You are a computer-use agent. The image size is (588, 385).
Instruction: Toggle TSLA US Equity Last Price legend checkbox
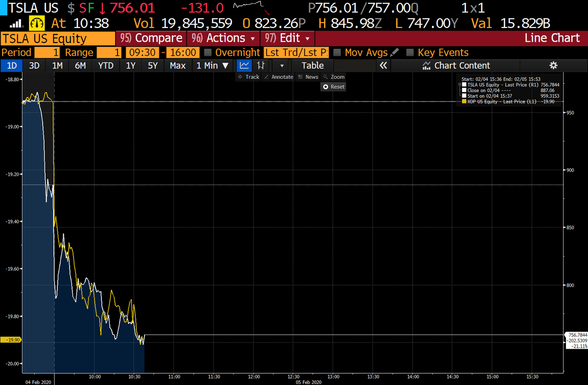coord(464,85)
